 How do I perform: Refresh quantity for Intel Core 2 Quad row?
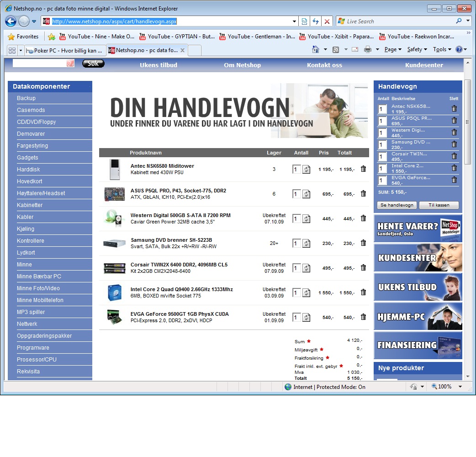coord(307,293)
